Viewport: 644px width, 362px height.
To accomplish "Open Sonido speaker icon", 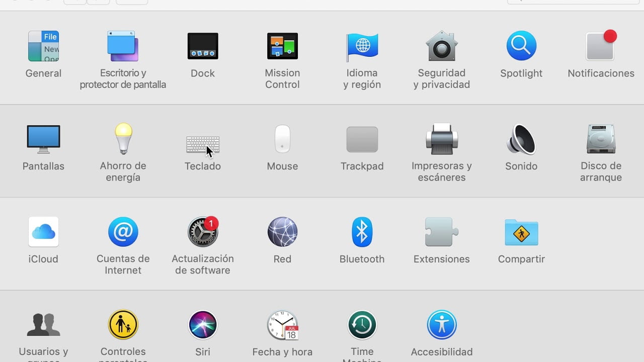I will point(521,139).
